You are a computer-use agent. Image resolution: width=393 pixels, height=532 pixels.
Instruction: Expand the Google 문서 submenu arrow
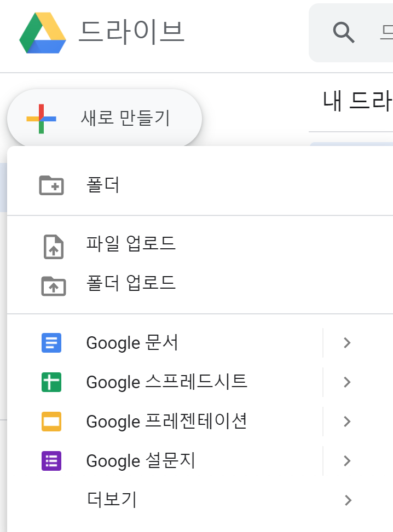coord(347,343)
